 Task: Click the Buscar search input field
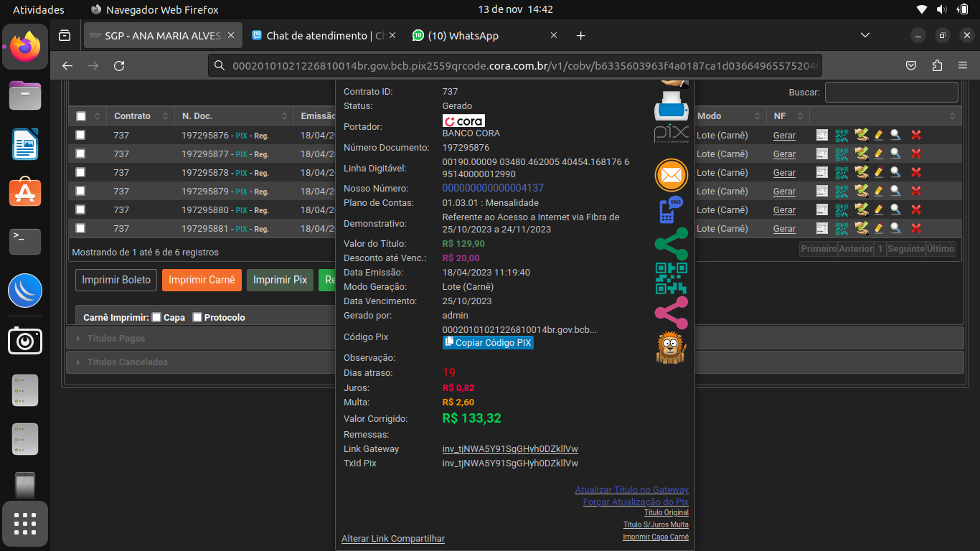891,92
